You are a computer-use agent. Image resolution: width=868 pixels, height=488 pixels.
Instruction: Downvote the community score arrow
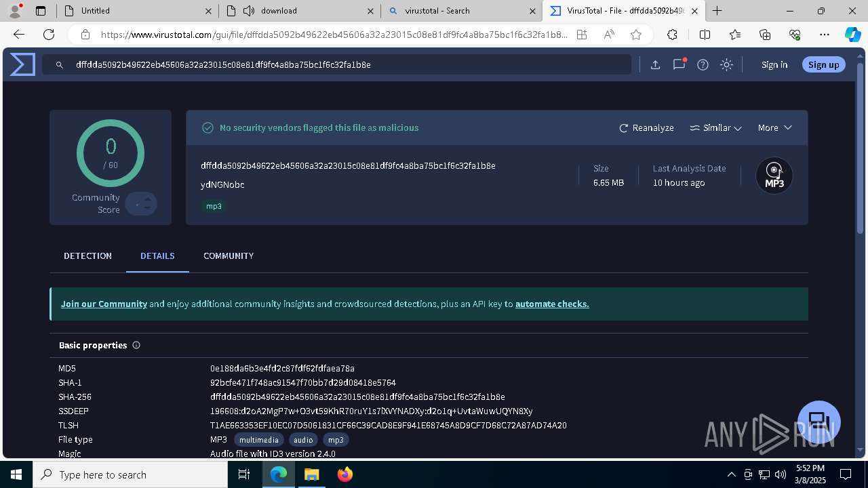point(147,208)
